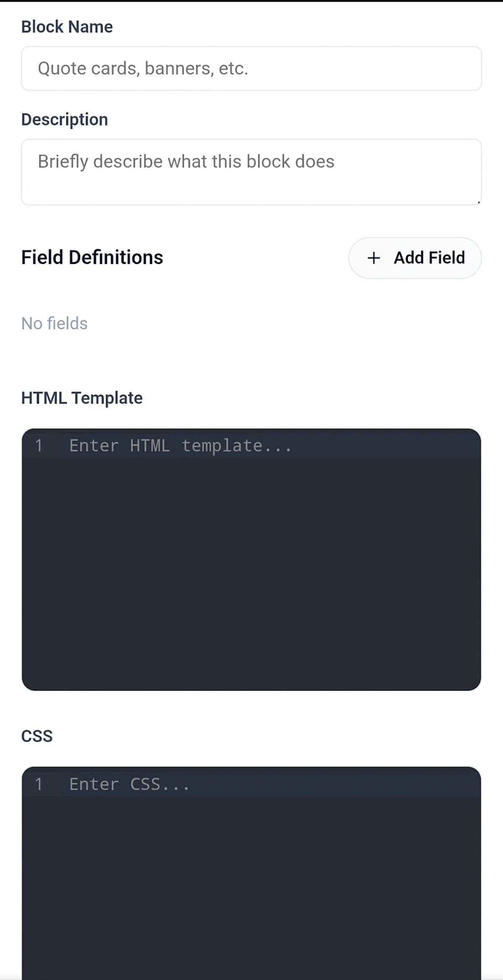Click line 1 of the HTML Template editor
503x980 pixels.
pos(270,446)
